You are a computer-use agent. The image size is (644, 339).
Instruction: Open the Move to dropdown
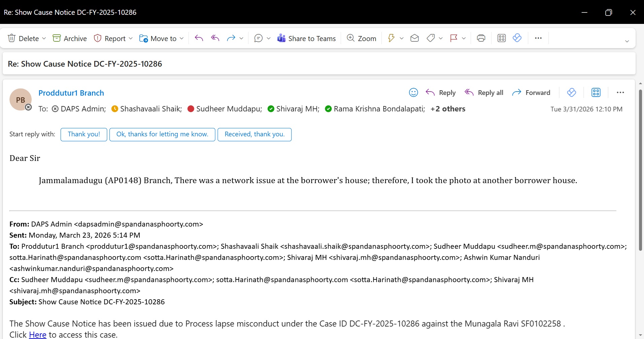pyautogui.click(x=181, y=38)
